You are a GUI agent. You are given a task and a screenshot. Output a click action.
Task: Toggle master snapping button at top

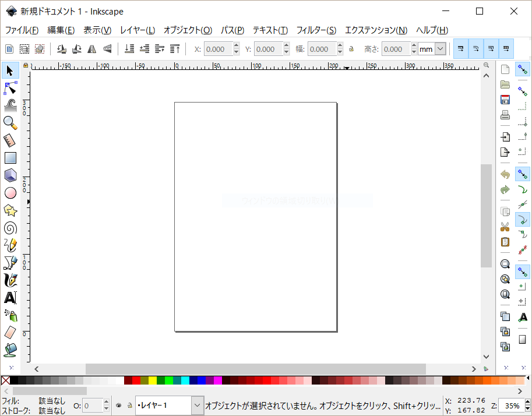click(523, 69)
